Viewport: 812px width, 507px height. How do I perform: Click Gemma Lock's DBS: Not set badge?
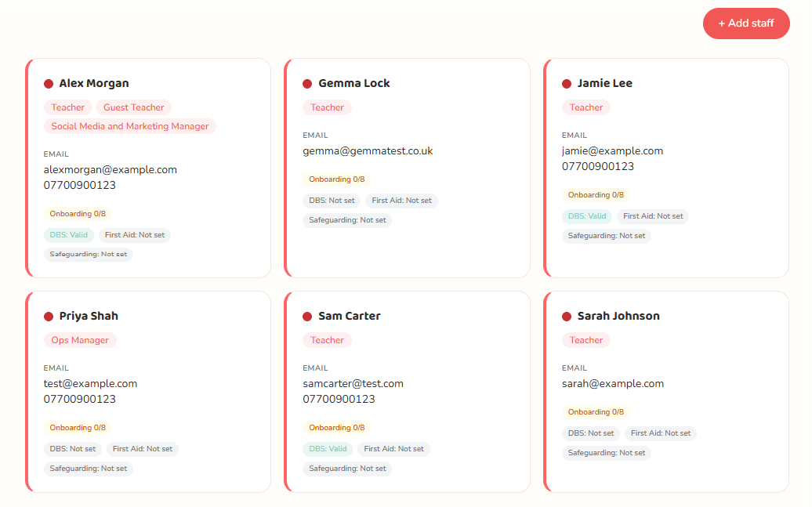(332, 201)
